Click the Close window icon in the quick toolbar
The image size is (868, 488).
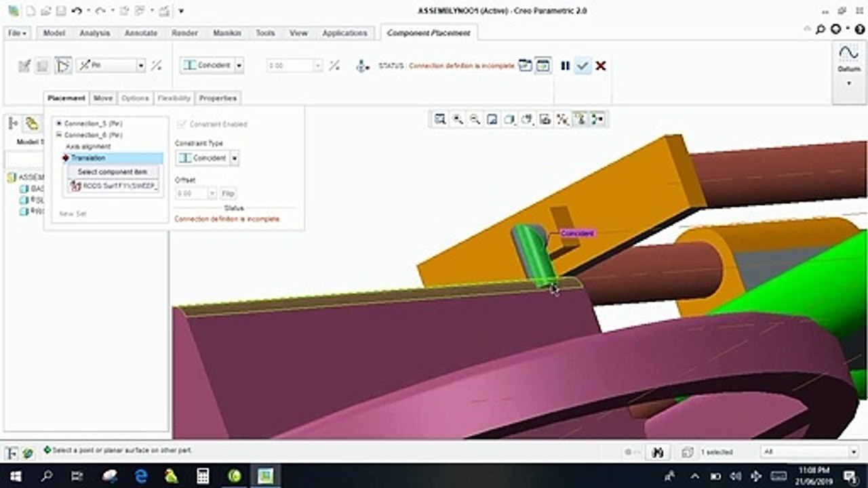(x=163, y=11)
